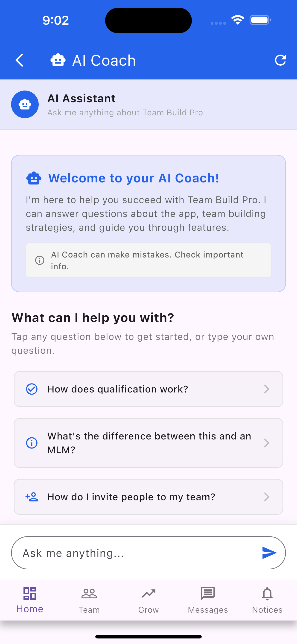This screenshot has height=644, width=297.
Task: Tap the checkmark icon on the qualification question
Action: pyautogui.click(x=32, y=389)
